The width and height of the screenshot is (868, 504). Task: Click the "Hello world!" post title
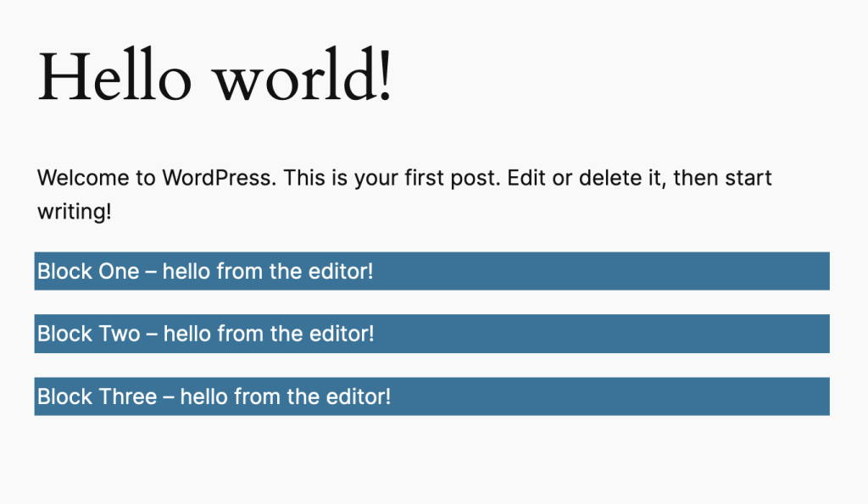point(214,75)
